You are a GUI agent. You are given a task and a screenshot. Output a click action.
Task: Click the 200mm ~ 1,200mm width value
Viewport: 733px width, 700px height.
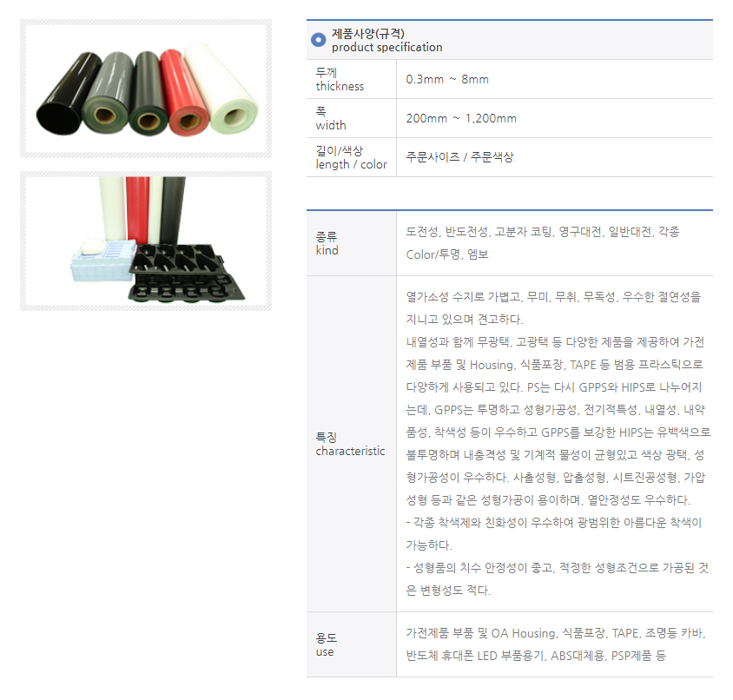coord(461,118)
